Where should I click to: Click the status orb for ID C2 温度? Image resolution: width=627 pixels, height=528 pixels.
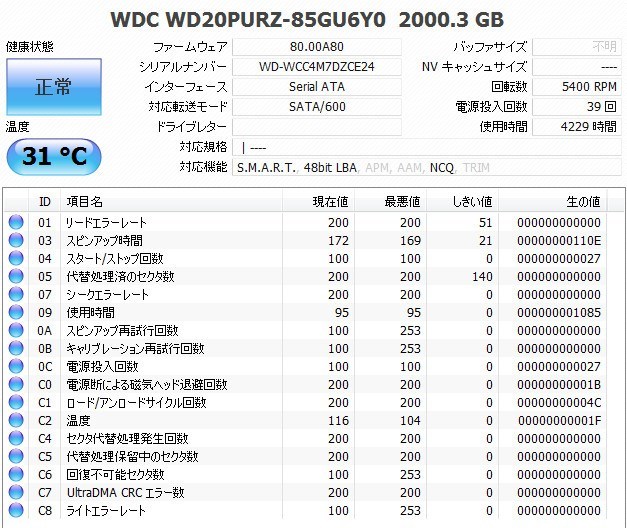click(x=16, y=420)
